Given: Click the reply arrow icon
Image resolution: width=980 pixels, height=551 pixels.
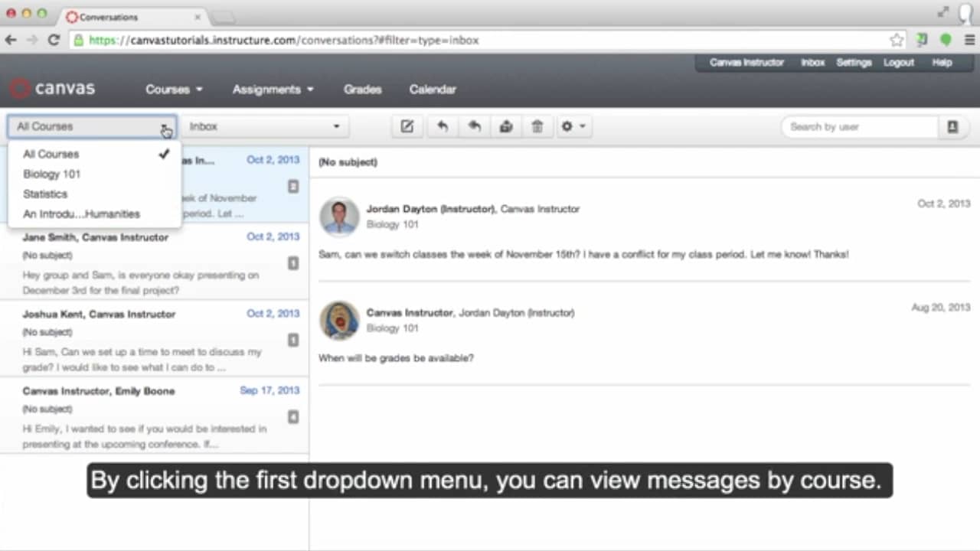Looking at the screenshot, I should (x=442, y=127).
